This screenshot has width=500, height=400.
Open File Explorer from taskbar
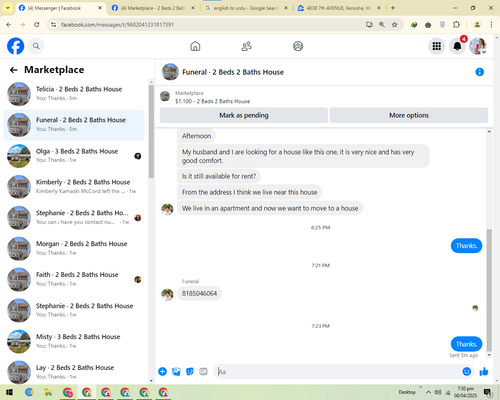(x=48, y=392)
